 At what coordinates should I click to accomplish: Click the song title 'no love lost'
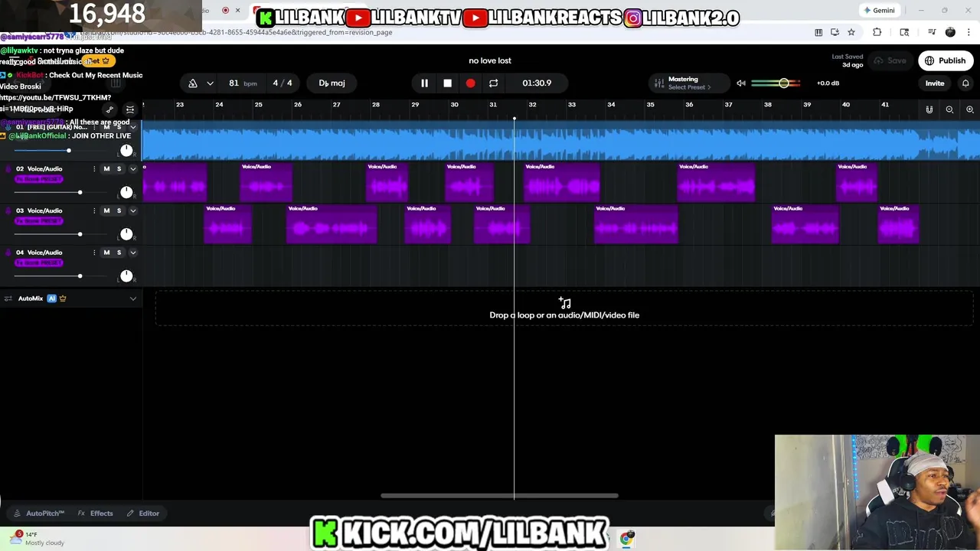click(x=490, y=60)
